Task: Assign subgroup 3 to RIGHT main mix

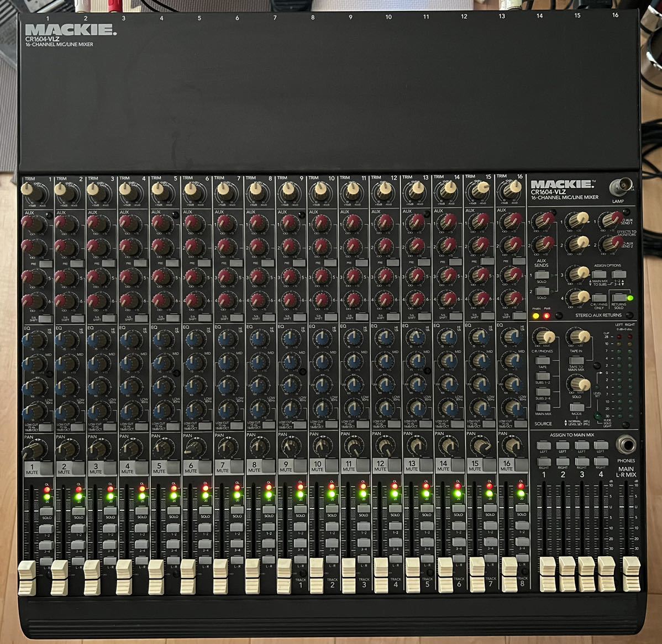Action: [x=582, y=462]
